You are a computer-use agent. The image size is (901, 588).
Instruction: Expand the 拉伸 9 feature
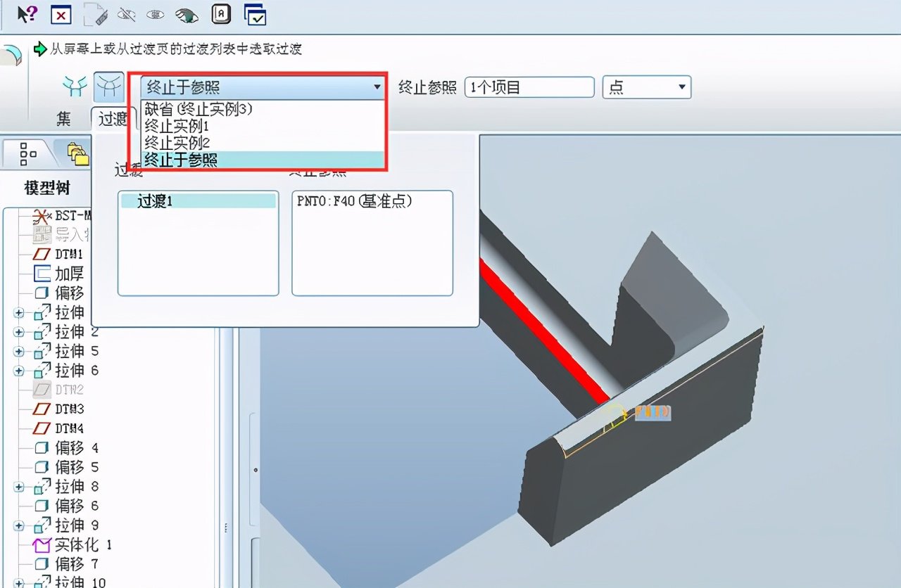(x=18, y=525)
